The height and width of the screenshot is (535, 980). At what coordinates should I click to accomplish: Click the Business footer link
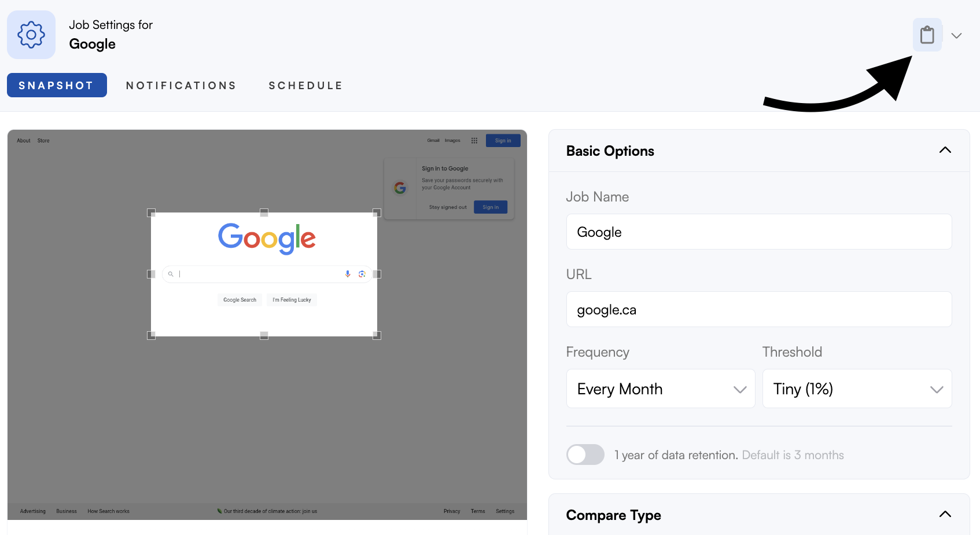coord(67,511)
